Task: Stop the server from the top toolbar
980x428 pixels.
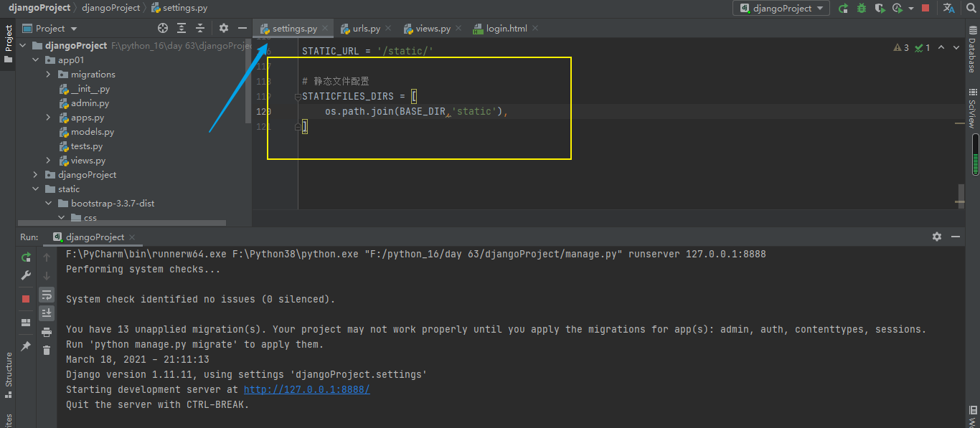Action: click(925, 8)
